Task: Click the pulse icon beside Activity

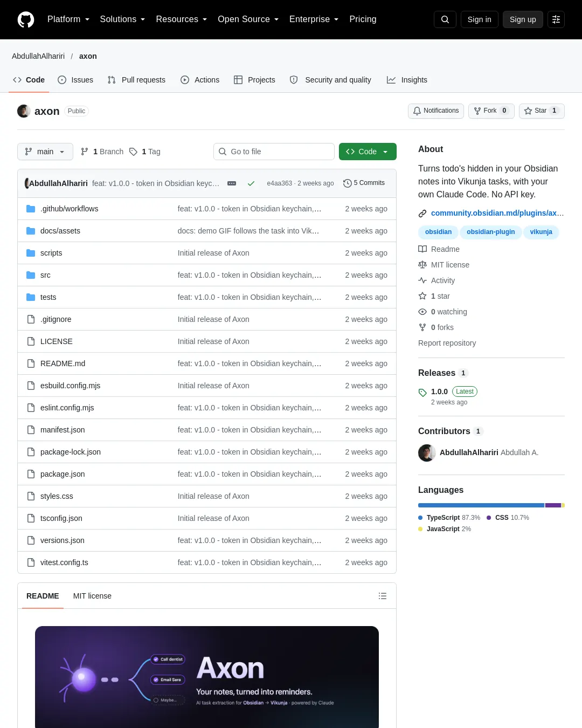Action: [422, 280]
